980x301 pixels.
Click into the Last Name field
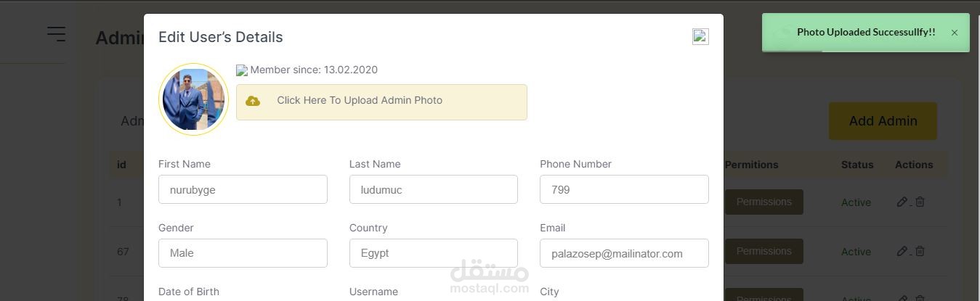[433, 190]
